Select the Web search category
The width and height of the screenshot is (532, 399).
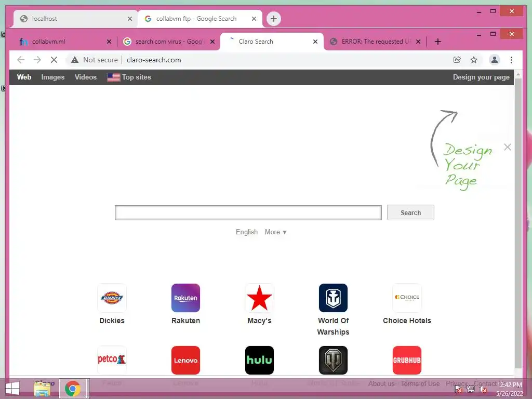point(24,77)
